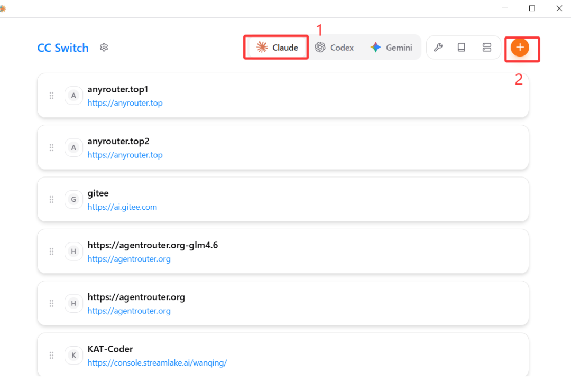
Task: Select the anyrouter.top1 provider name
Action: point(117,89)
